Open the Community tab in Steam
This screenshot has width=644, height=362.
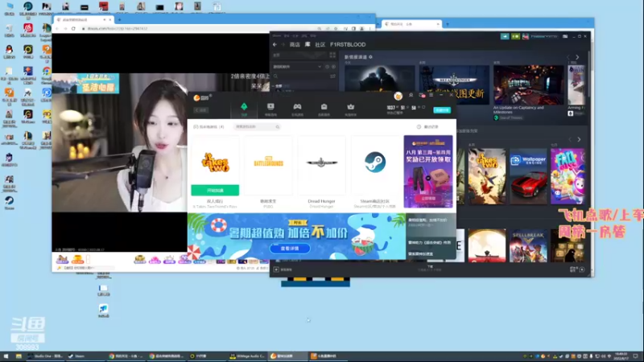(x=320, y=44)
